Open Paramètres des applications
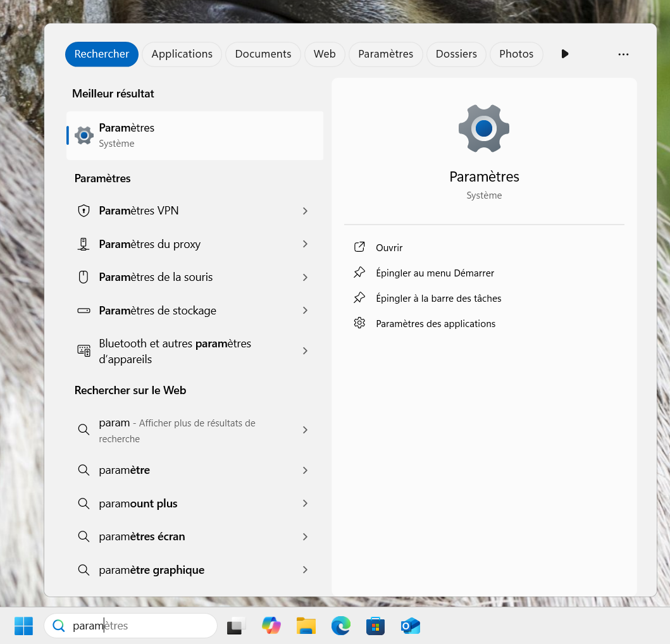This screenshot has height=644, width=670. pos(435,324)
